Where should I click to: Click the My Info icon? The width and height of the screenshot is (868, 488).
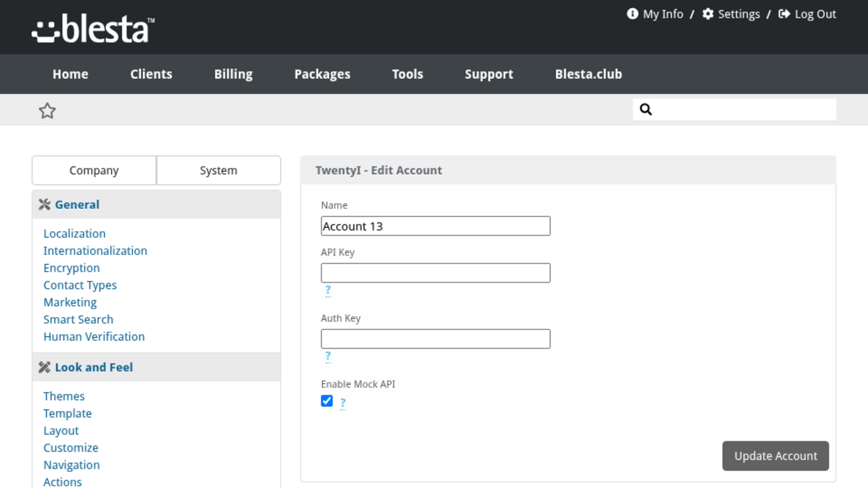[632, 14]
